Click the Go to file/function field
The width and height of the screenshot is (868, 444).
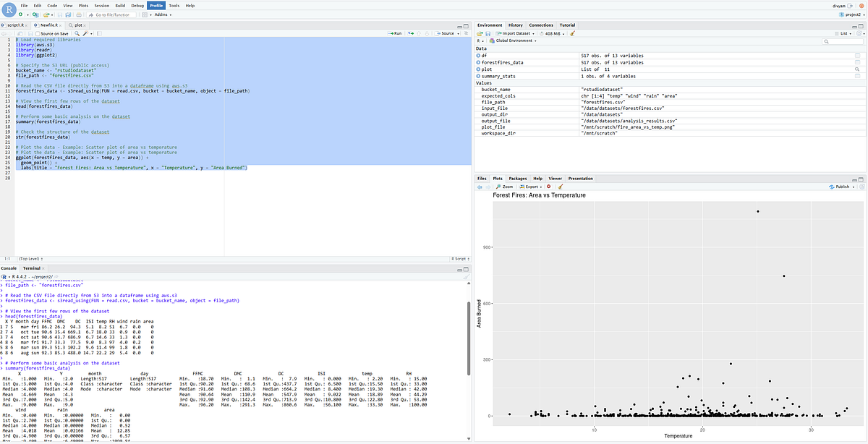(111, 14)
